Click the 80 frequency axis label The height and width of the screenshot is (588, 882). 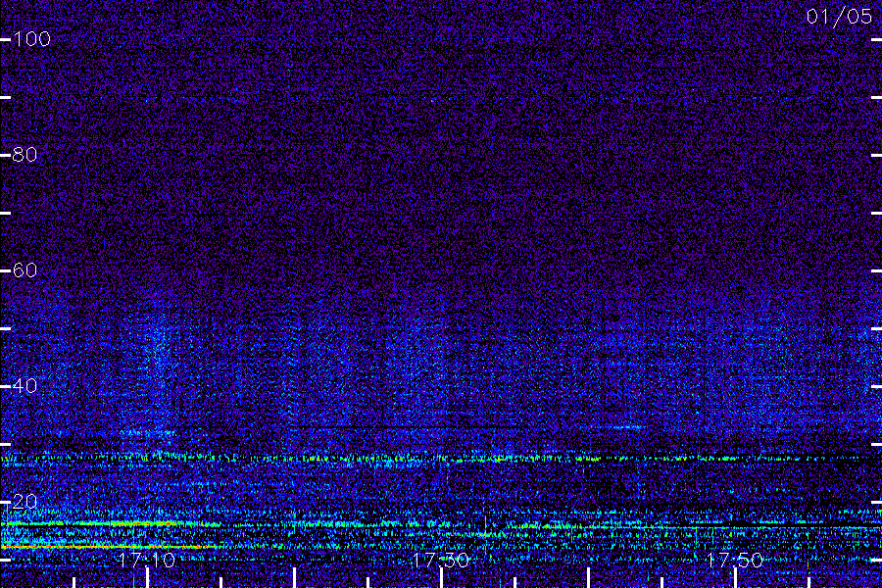coord(24,155)
